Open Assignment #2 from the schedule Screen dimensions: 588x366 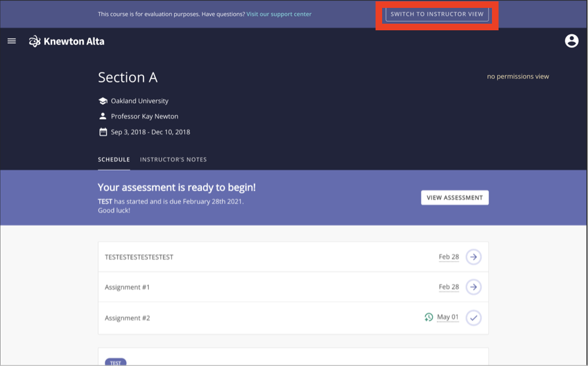128,318
